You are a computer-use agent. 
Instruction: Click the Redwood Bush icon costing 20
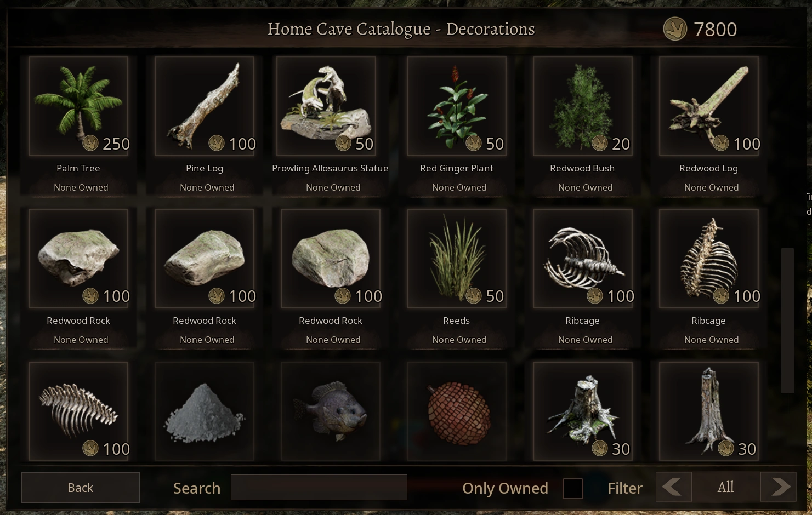click(x=583, y=106)
